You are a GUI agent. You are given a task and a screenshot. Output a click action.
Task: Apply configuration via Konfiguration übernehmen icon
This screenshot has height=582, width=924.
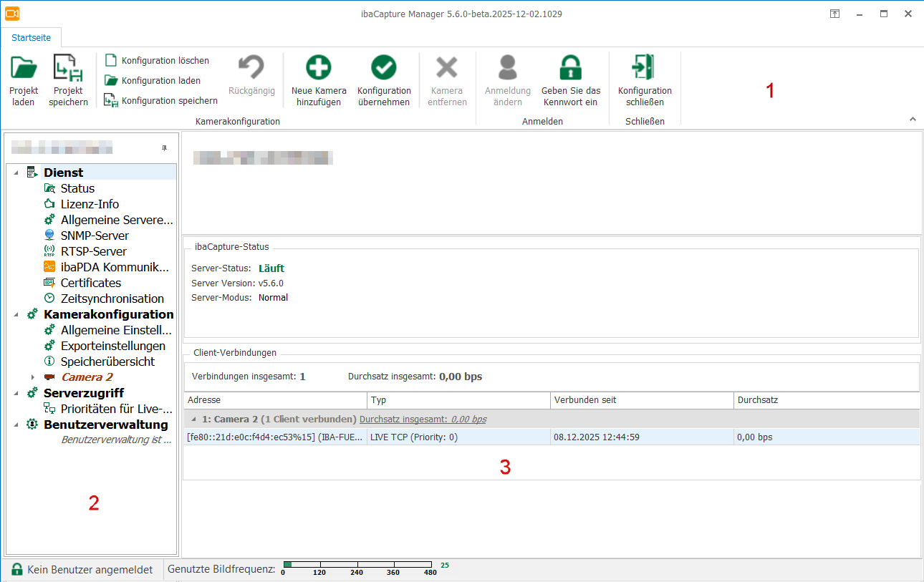pyautogui.click(x=384, y=68)
